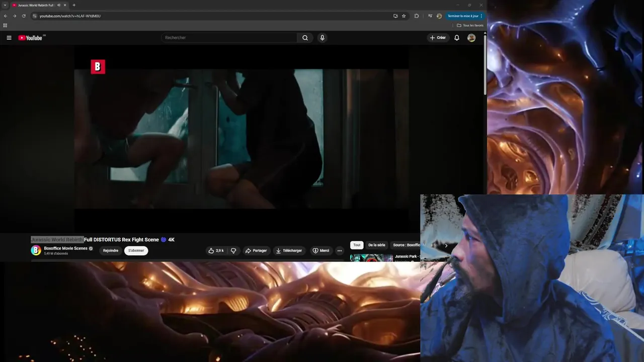Open the browser extensions puzzle icon
Image resolution: width=644 pixels, height=362 pixels.
[417, 16]
